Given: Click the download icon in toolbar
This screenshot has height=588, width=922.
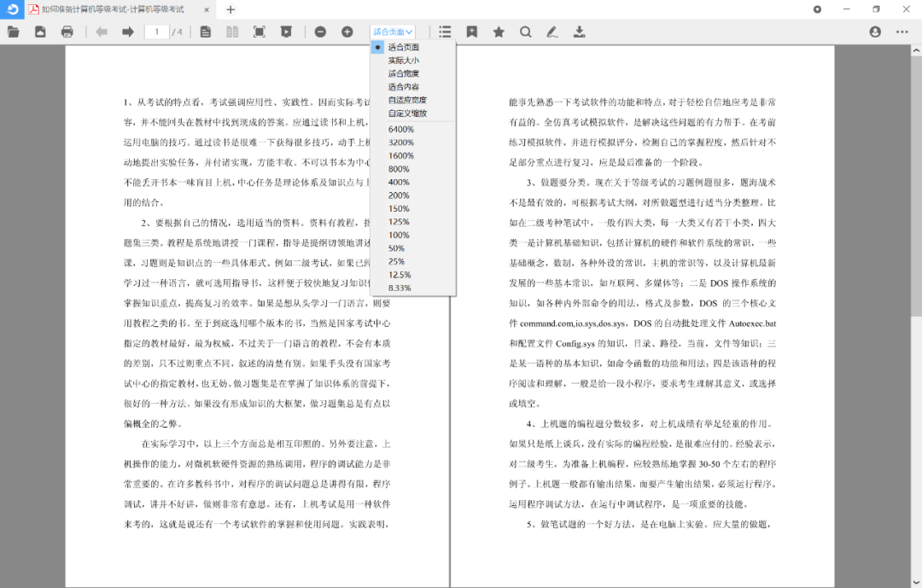Looking at the screenshot, I should click(579, 32).
